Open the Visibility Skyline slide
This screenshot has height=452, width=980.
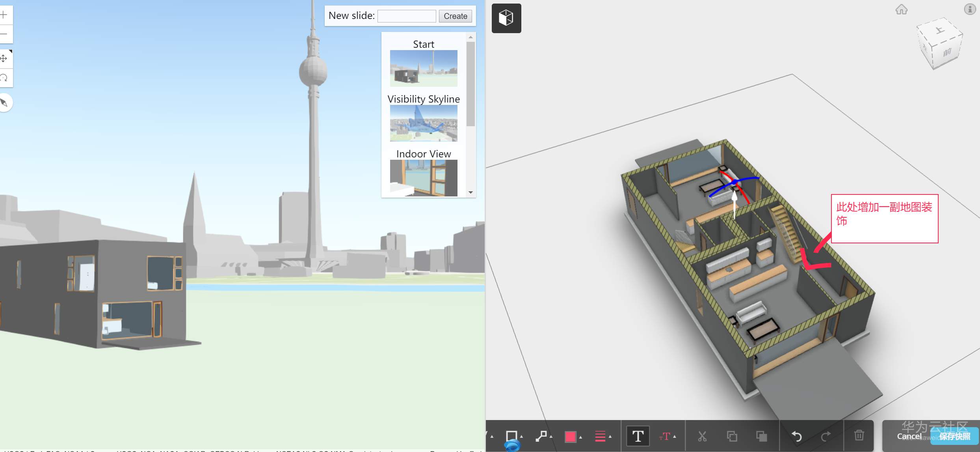(424, 123)
